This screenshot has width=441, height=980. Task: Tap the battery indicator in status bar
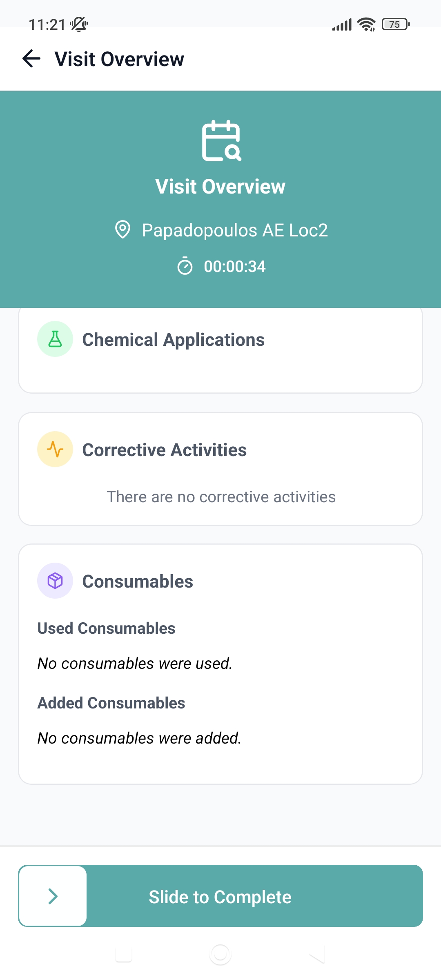point(395,24)
